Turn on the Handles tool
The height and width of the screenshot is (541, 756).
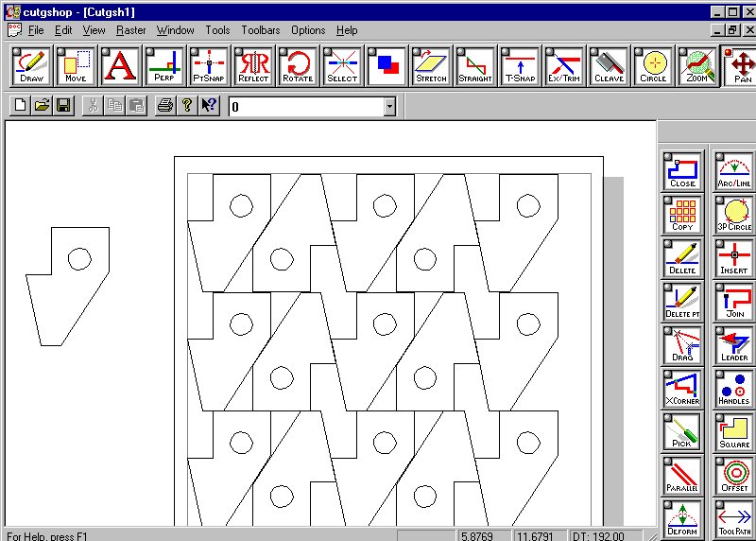coord(733,388)
